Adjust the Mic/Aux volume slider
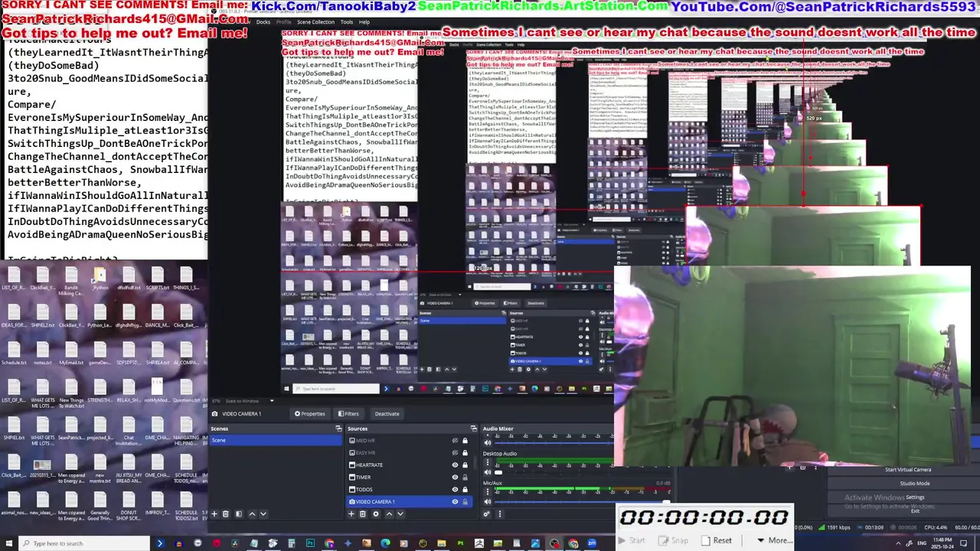 point(582,502)
